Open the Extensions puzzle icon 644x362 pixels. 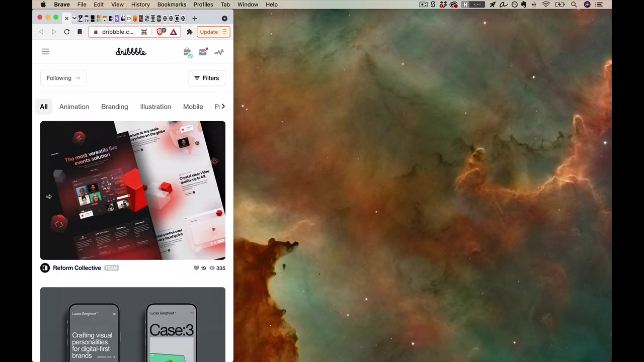coord(189,32)
